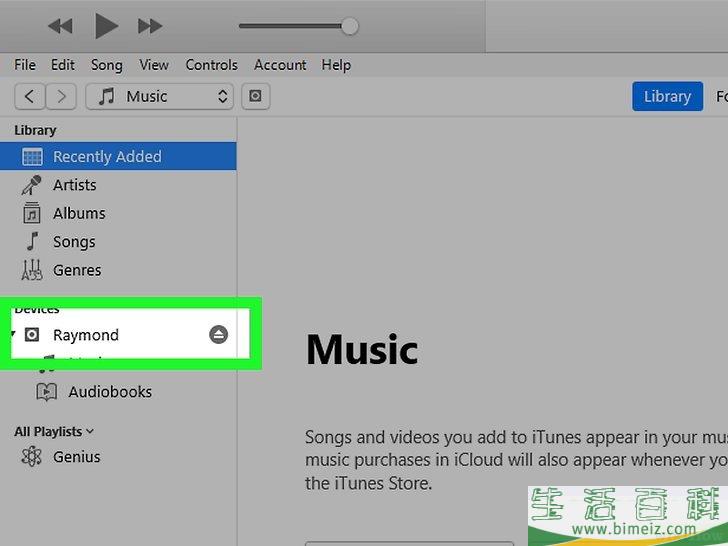This screenshot has width=728, height=546.
Task: Open the Controls menu
Action: pos(211,65)
